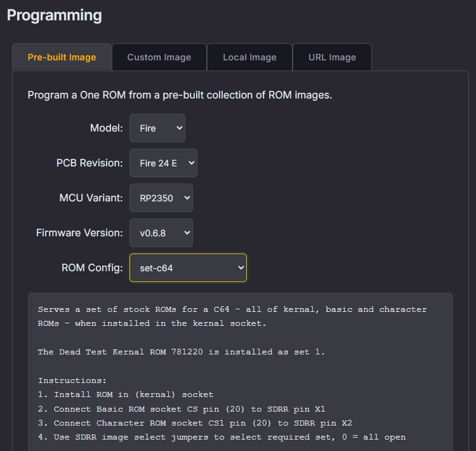
Task: Click the "Firmware Version:" field label
Action: (79, 233)
